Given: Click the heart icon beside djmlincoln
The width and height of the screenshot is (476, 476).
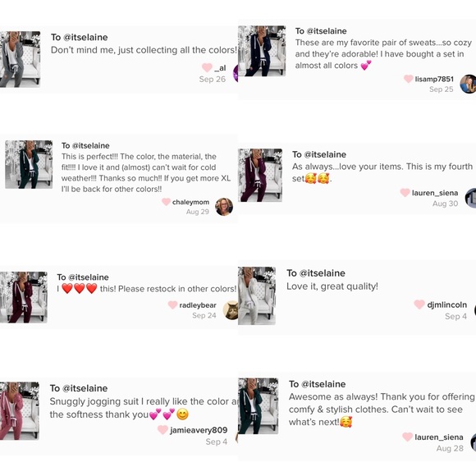Looking at the screenshot, I should point(419,304).
